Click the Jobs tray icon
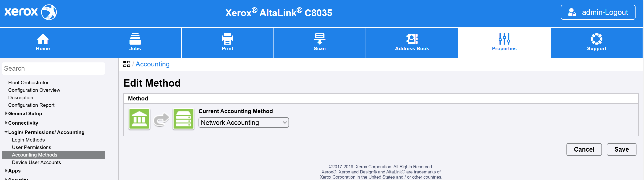 tap(135, 39)
